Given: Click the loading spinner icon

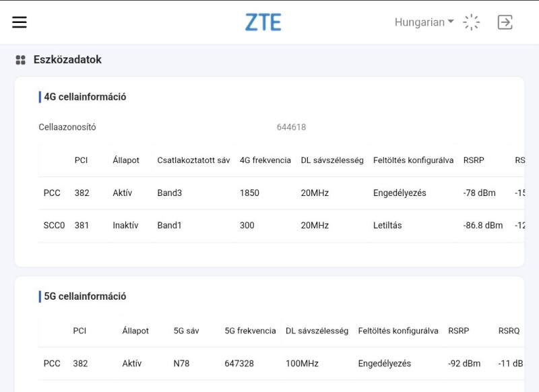Looking at the screenshot, I should coord(472,22).
